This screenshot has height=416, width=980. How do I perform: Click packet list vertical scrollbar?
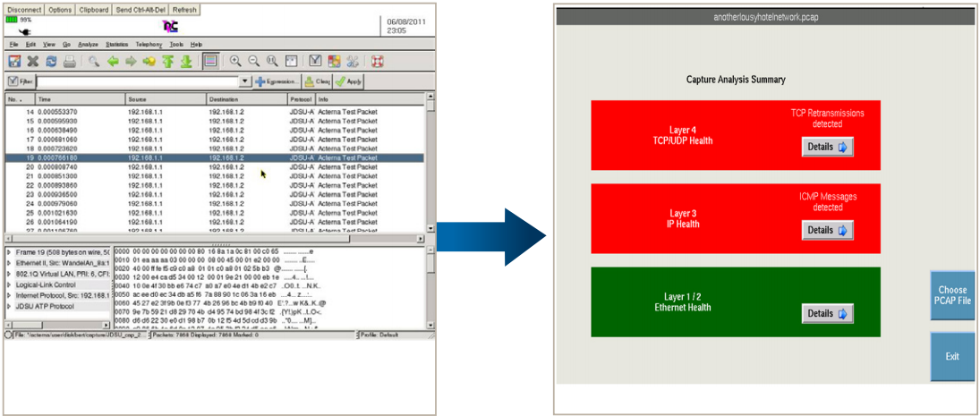click(430, 164)
